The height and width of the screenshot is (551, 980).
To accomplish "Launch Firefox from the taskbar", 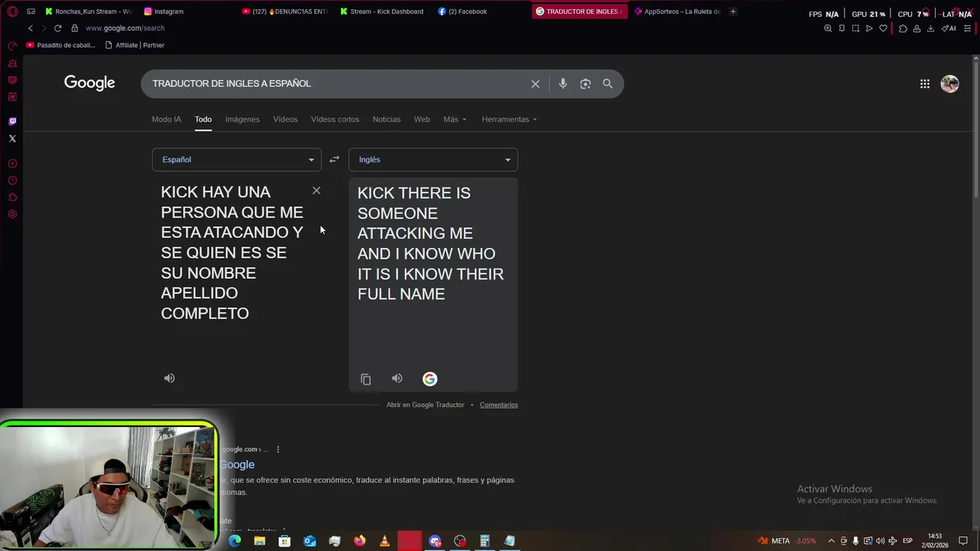I will click(360, 541).
